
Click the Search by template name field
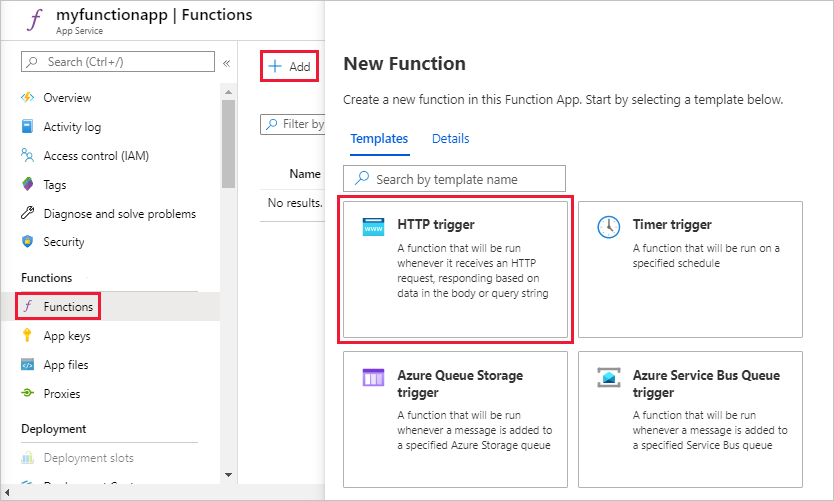454,179
